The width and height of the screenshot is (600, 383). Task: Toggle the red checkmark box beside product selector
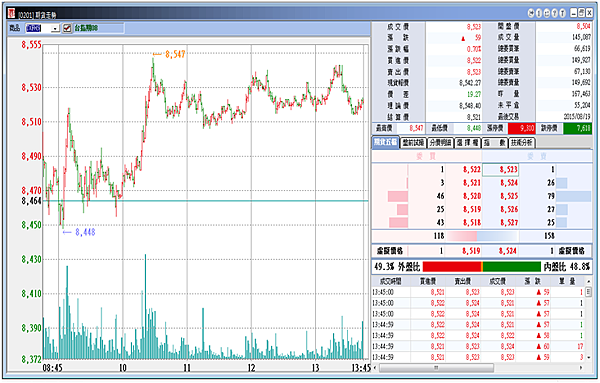[67, 28]
